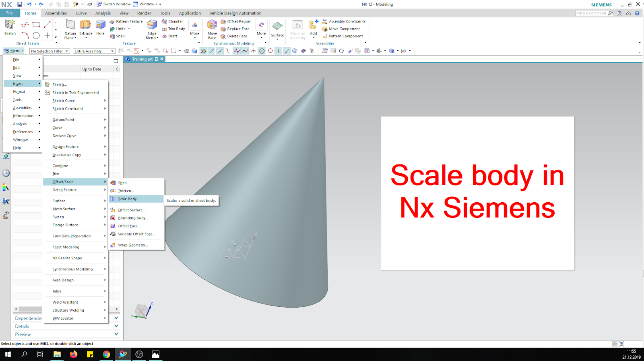Open the File tab
The image size is (644, 361).
point(10,13)
